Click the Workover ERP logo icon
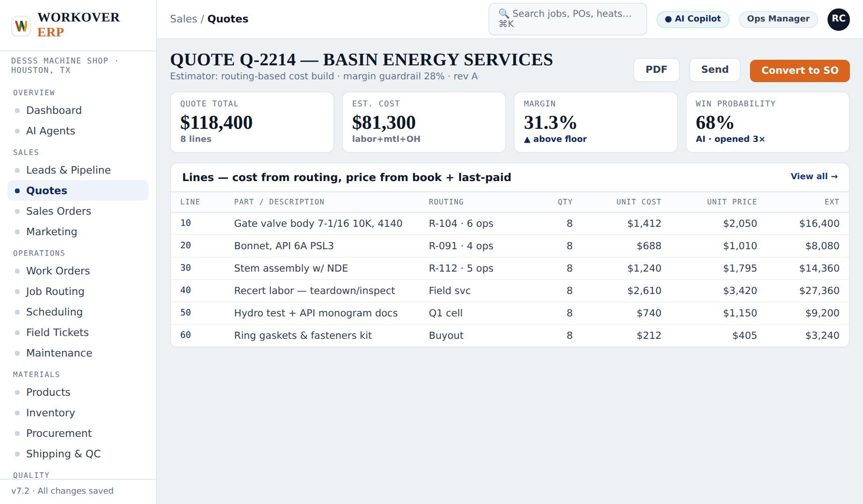This screenshot has height=504, width=863. click(21, 25)
